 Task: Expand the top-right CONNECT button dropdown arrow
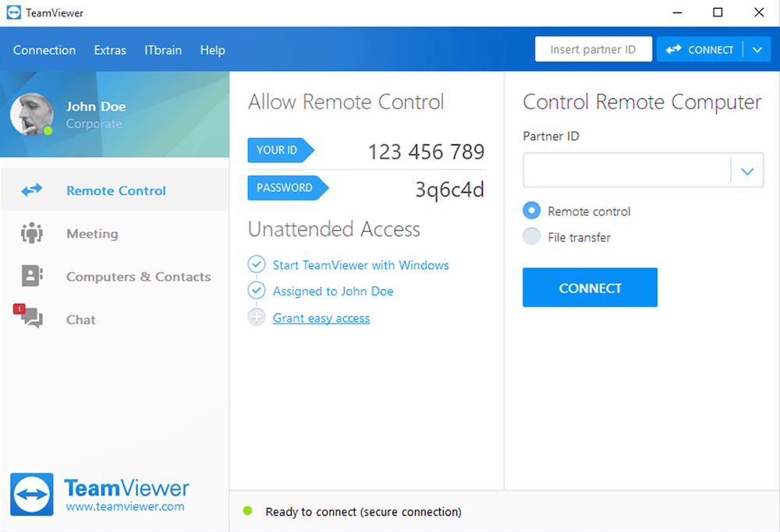(x=757, y=50)
